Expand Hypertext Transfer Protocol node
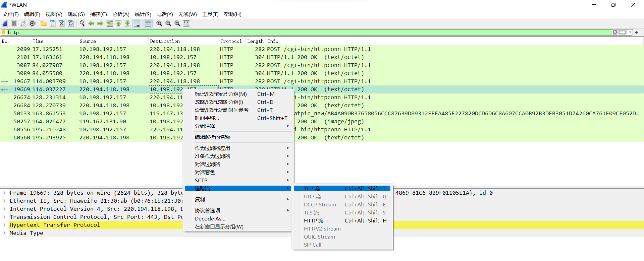This screenshot has height=261, width=644. (4, 225)
